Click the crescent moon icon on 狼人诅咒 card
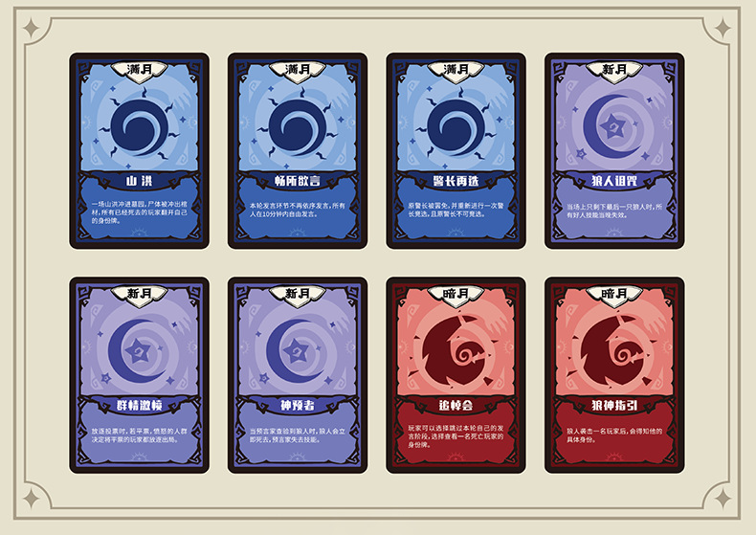The width and height of the screenshot is (756, 535). click(612, 126)
